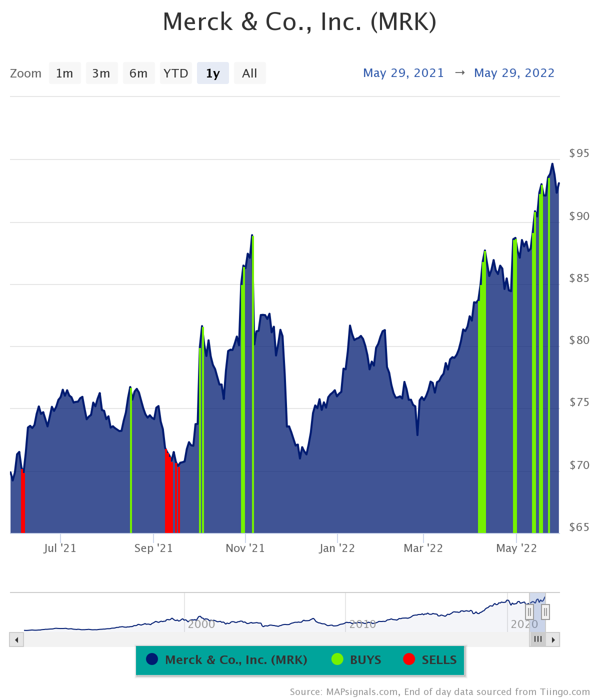Select the All zoom range
The width and height of the screenshot is (600, 700).
pyautogui.click(x=249, y=73)
